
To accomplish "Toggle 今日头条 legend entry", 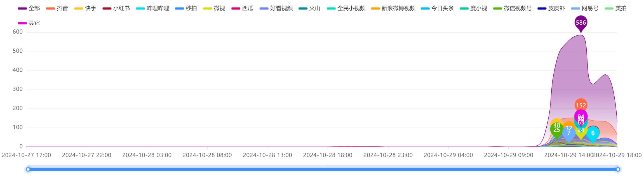I will coord(437,8).
